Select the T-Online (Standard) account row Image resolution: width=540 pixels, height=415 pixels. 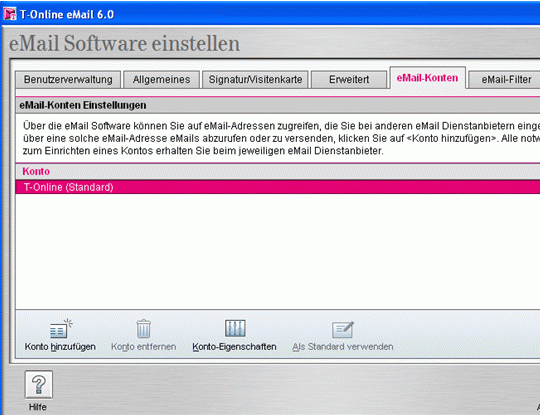(278, 187)
